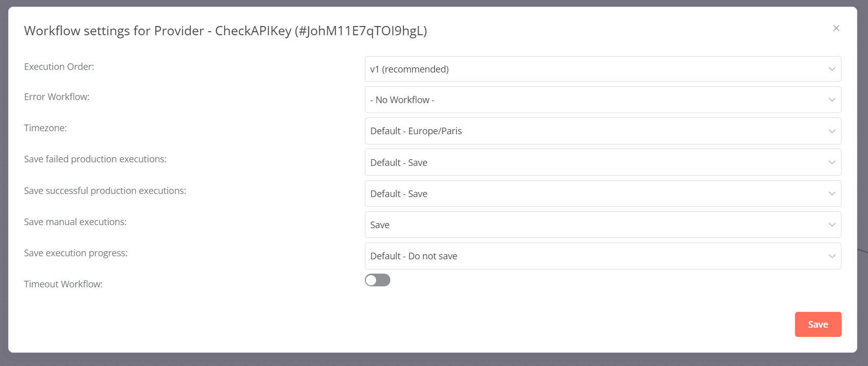The width and height of the screenshot is (868, 366).
Task: Click chevron of Save failed production executions
Action: pyautogui.click(x=832, y=162)
